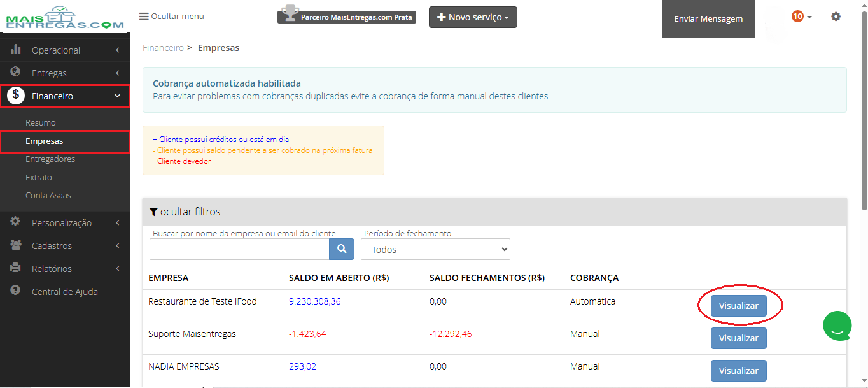Click the balance value 9.230.308,36

[x=314, y=301]
